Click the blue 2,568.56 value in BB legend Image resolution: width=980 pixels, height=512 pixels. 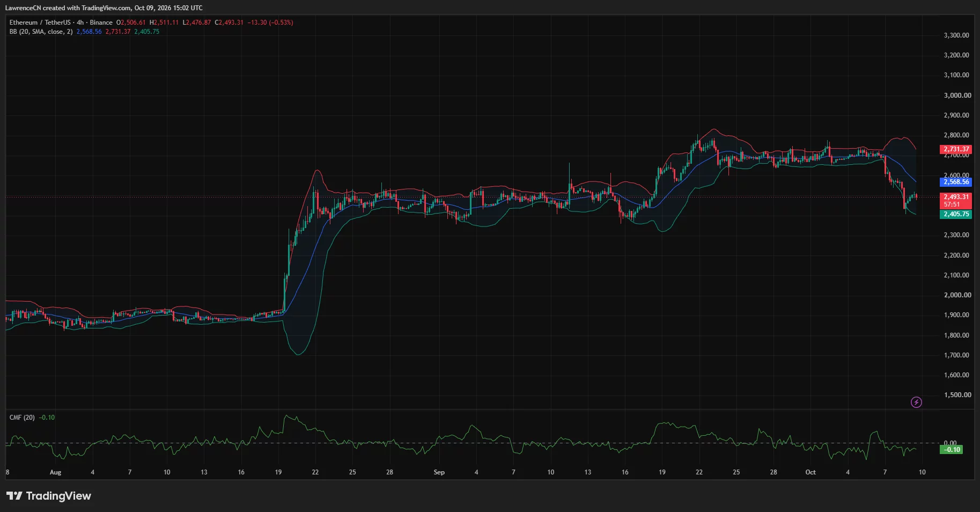[89, 32]
